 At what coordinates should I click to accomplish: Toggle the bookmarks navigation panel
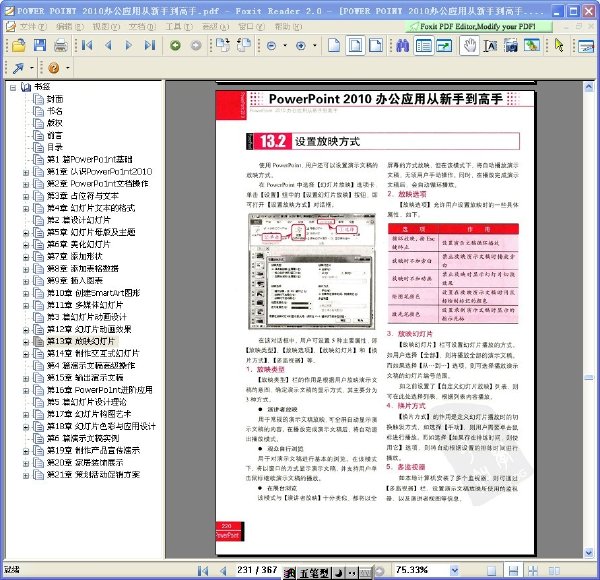point(423,46)
